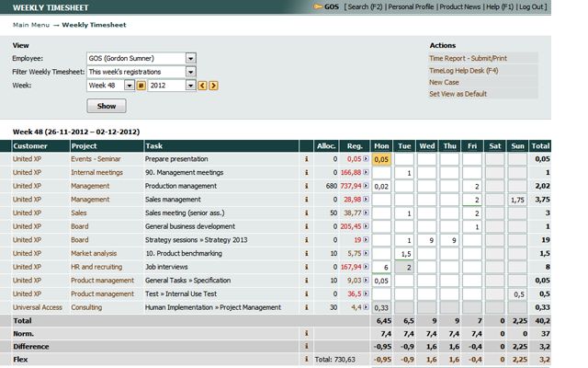The image size is (588, 368).
Task: Go to the next week arrow
Action: 213,86
